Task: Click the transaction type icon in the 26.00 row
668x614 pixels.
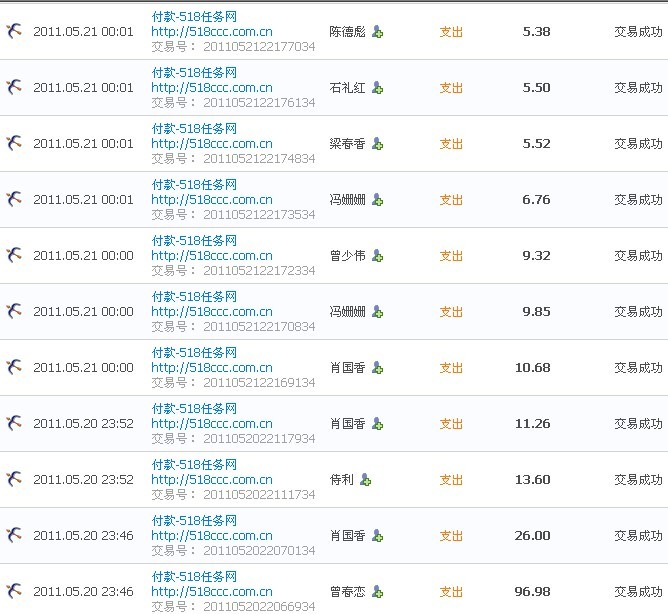Action: (13, 536)
